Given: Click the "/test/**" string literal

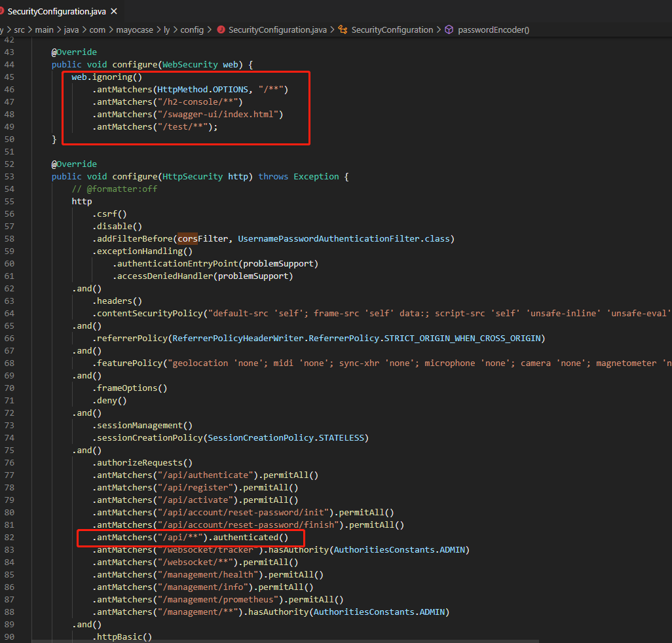Looking at the screenshot, I should point(183,127).
